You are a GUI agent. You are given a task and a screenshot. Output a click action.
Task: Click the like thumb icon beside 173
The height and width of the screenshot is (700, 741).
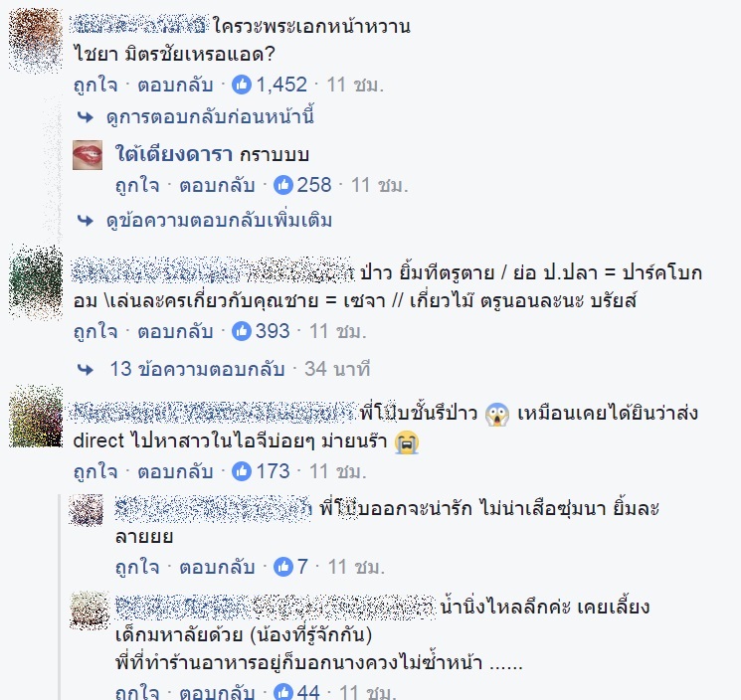coord(242,471)
